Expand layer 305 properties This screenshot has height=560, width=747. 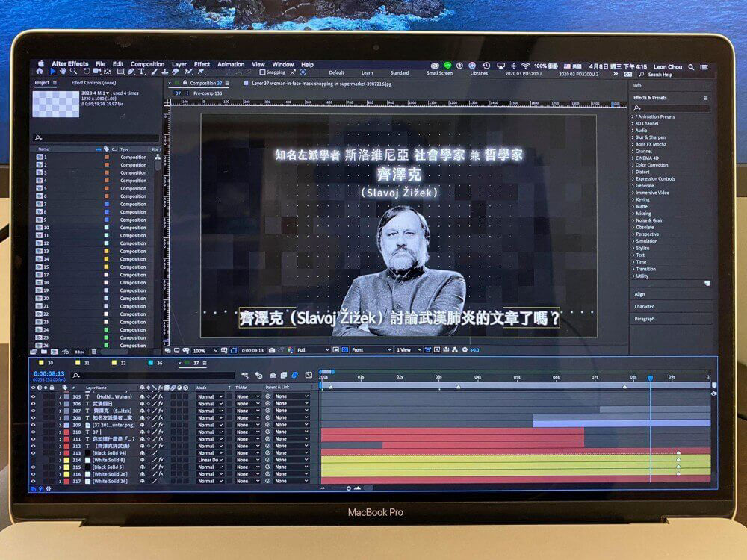point(60,396)
